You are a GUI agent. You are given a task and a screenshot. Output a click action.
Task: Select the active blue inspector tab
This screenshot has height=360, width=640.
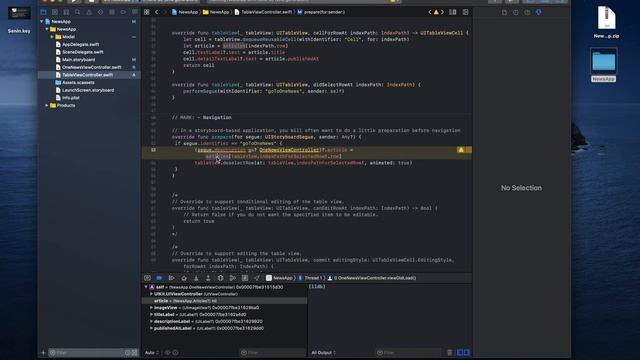tap(539, 12)
